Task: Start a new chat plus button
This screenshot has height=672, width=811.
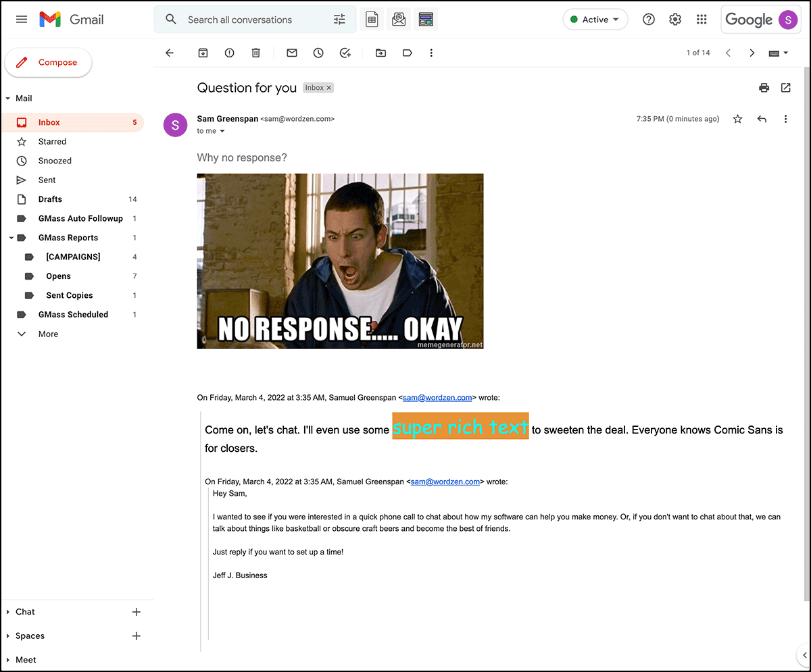Action: tap(136, 612)
